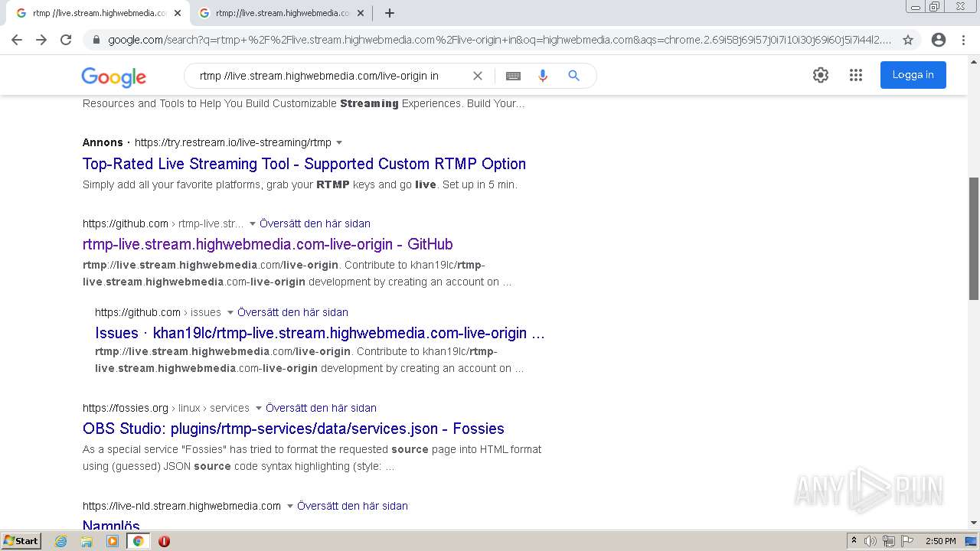
Task: Expand the github.com rtmp-live.str result options arrow
Action: pyautogui.click(x=253, y=223)
